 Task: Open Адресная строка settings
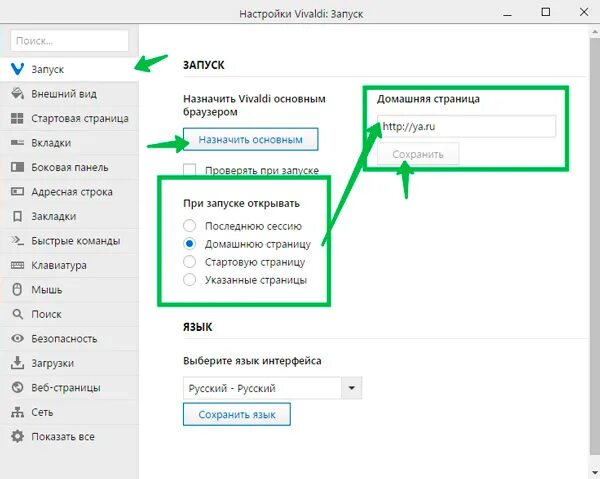coord(69,192)
